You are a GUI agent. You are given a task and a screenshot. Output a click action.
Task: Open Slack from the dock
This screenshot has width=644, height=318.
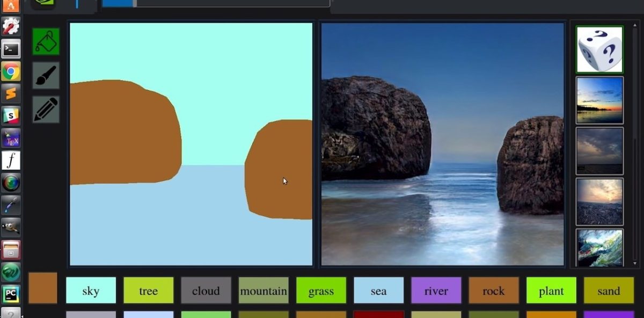[x=11, y=115]
